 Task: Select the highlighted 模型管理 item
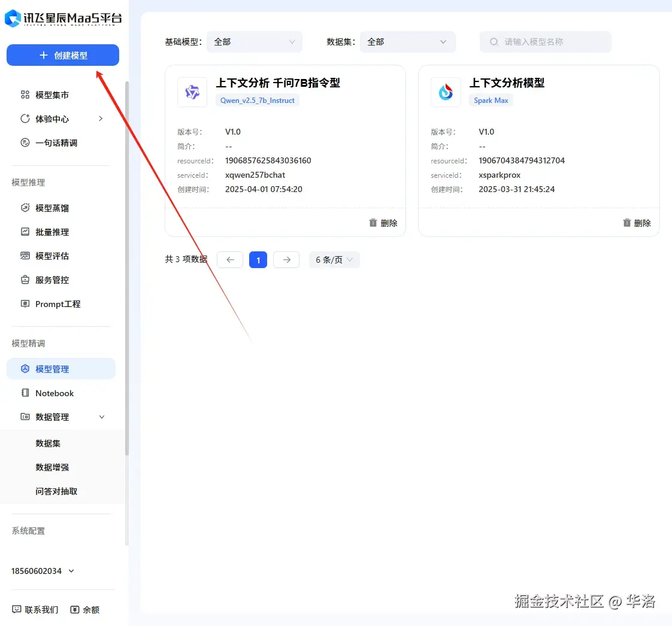[61, 369]
